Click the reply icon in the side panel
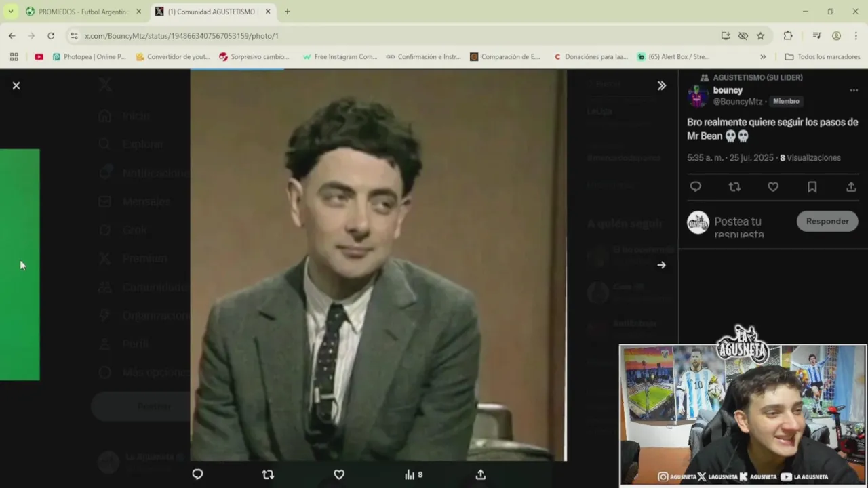This screenshot has width=868, height=488. [695, 187]
